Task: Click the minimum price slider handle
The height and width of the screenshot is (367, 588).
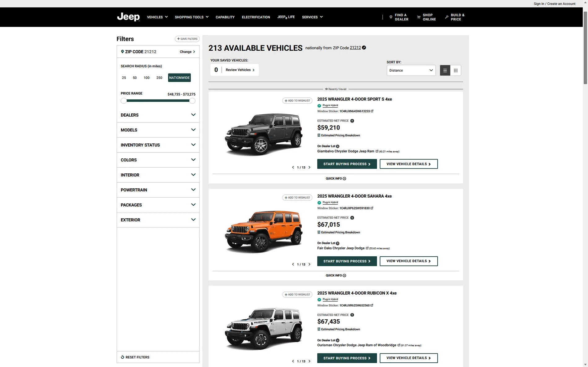Action: [123, 101]
